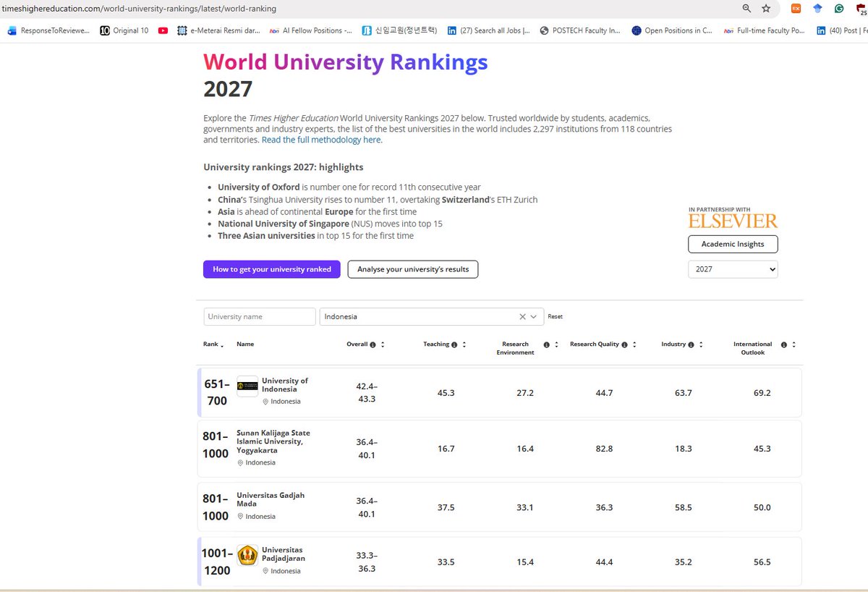Click University of Indonesia's Industry score 63.7
Screen dimensions: 868x592
coord(683,393)
